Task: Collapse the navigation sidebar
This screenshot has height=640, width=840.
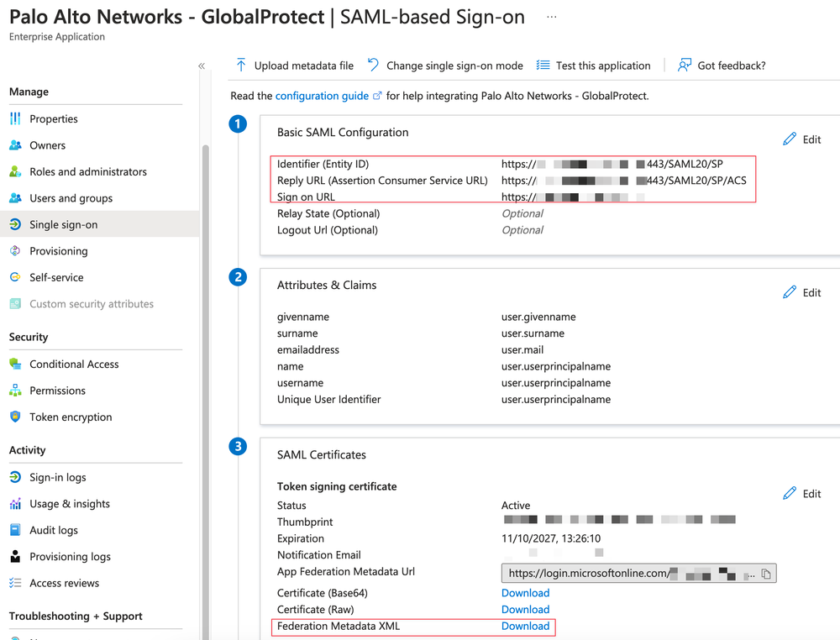Action: [x=202, y=65]
